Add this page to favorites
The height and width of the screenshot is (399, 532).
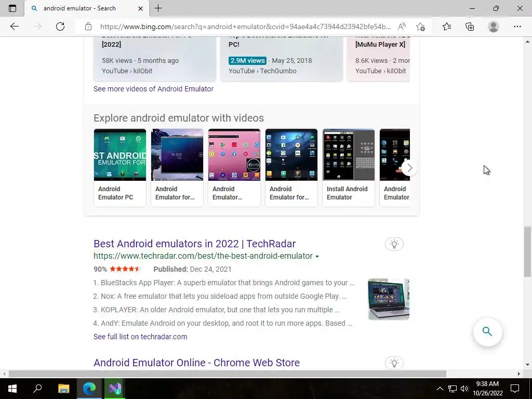[x=420, y=26]
